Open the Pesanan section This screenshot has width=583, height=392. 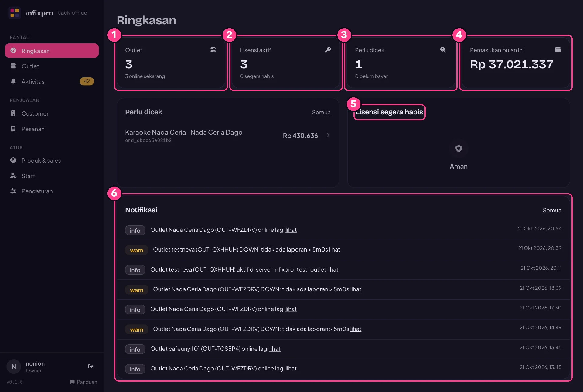(x=52, y=129)
